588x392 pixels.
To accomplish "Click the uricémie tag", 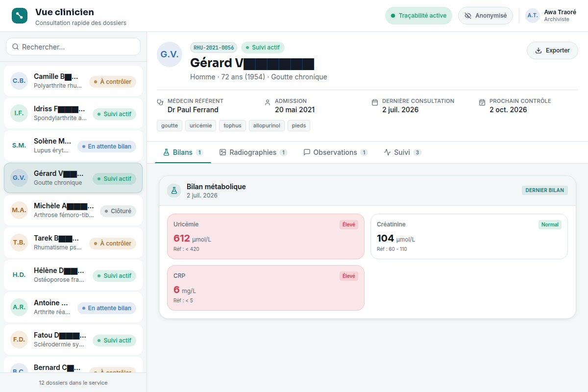I will pyautogui.click(x=200, y=125).
